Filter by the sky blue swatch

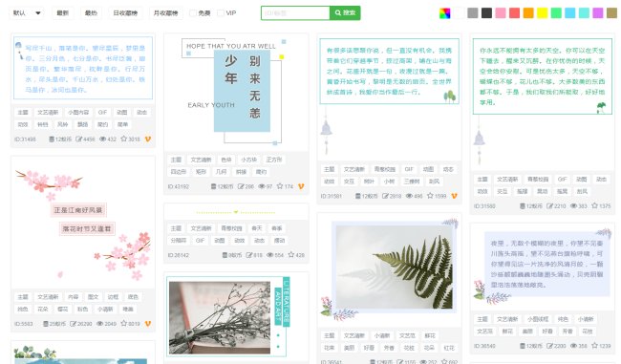pos(570,13)
